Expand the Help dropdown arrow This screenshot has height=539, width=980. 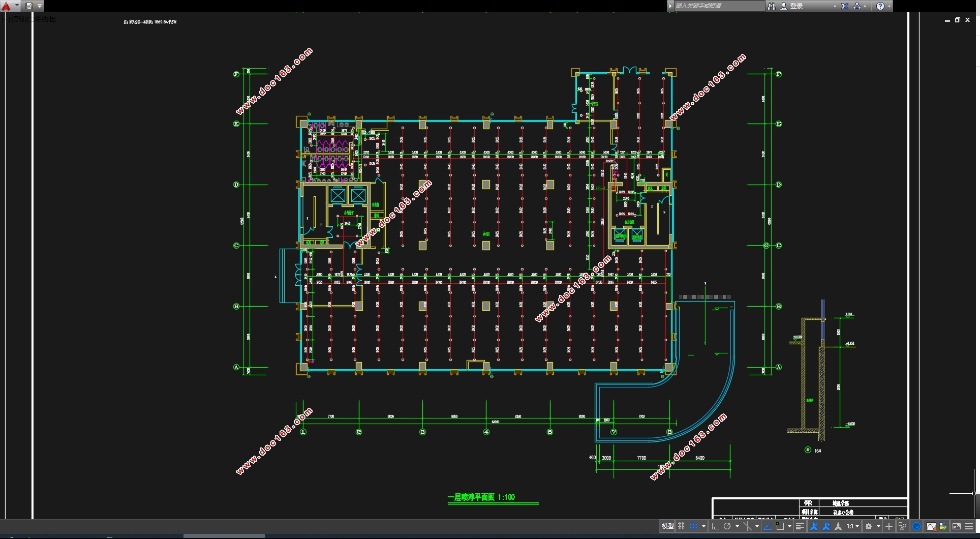(889, 6)
